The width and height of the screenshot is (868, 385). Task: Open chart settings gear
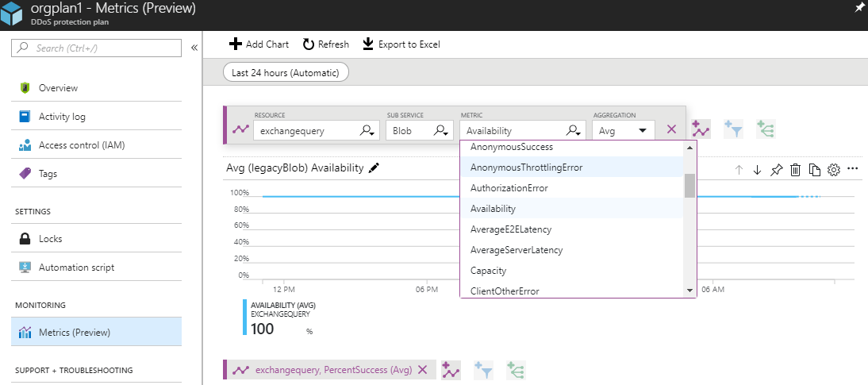pos(834,170)
